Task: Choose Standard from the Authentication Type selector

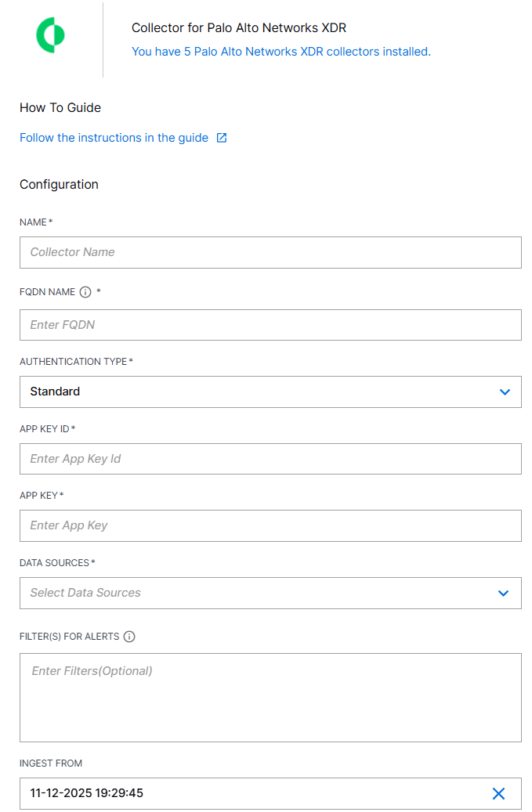Action: pos(270,392)
